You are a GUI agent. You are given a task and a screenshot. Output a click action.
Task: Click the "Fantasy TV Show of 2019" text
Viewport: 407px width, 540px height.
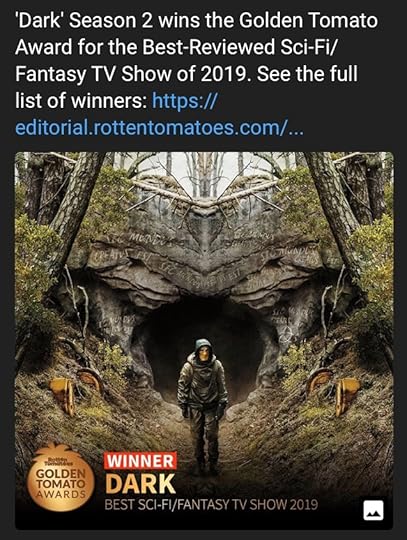(x=132, y=74)
